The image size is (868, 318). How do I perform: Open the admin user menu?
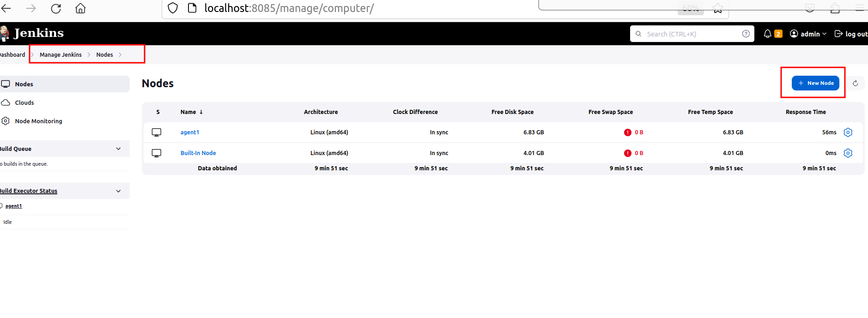(808, 34)
